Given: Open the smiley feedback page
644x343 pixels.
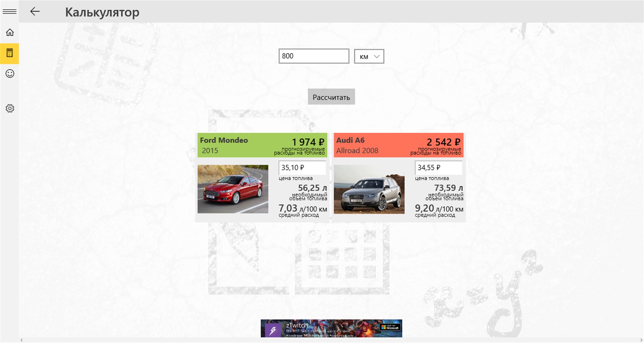Looking at the screenshot, I should point(10,74).
